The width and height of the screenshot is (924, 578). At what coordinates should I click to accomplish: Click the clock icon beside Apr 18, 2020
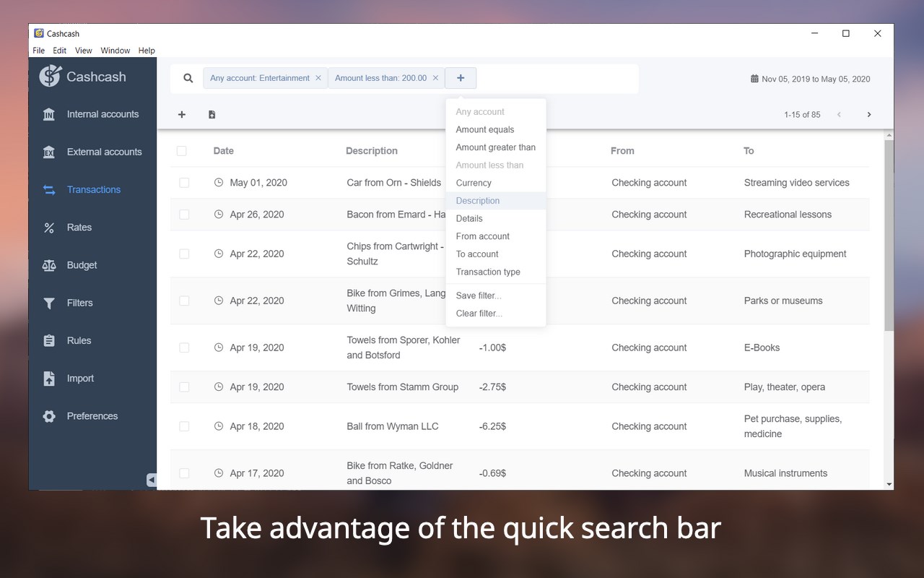pyautogui.click(x=219, y=426)
